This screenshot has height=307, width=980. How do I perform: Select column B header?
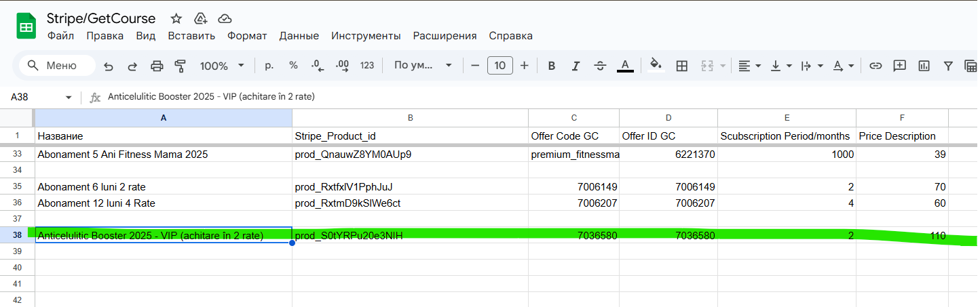[x=410, y=118]
